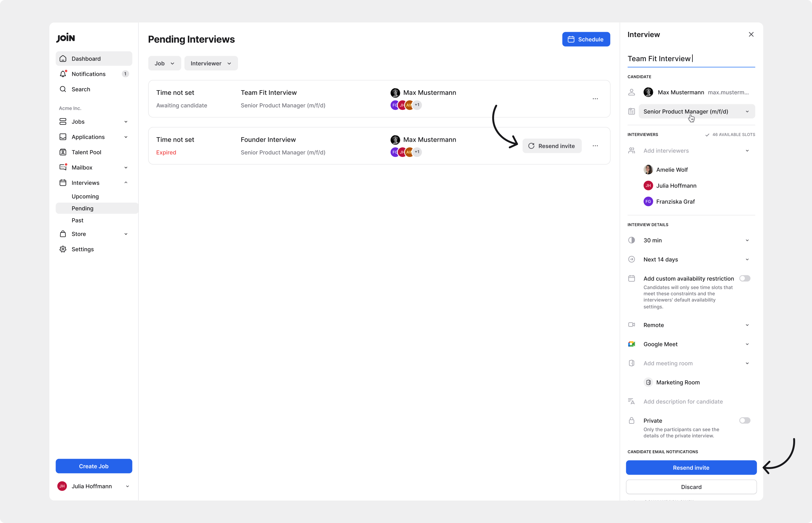Close the Interview side panel
Image resolution: width=812 pixels, height=523 pixels.
pos(751,35)
